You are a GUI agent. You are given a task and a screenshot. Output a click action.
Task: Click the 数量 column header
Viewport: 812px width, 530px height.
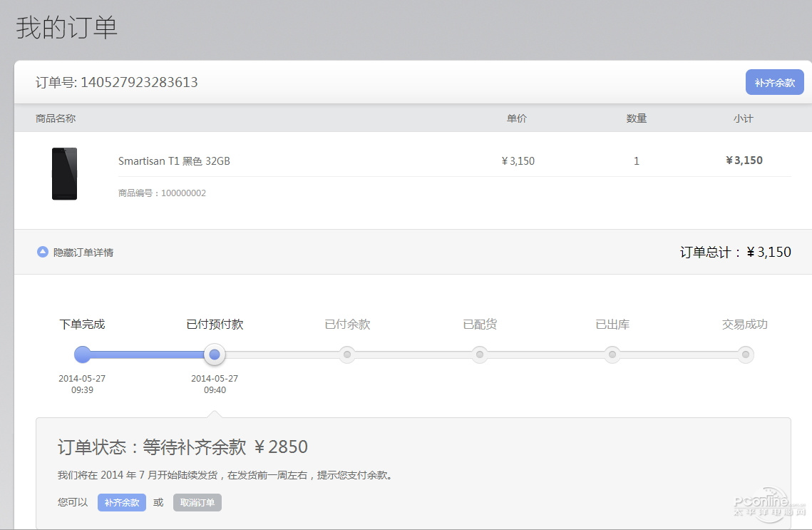point(637,118)
